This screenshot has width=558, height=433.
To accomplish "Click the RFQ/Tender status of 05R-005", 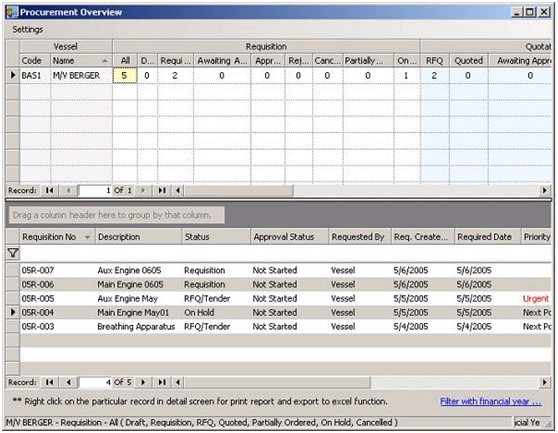I will 207,299.
